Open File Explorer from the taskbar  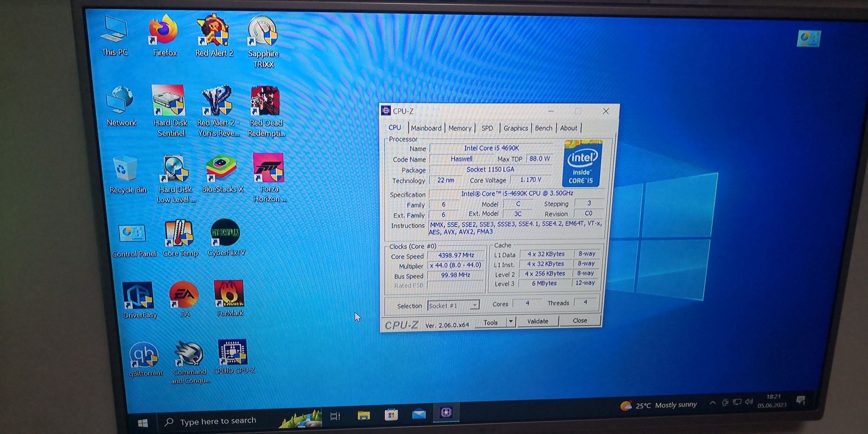[x=364, y=415]
